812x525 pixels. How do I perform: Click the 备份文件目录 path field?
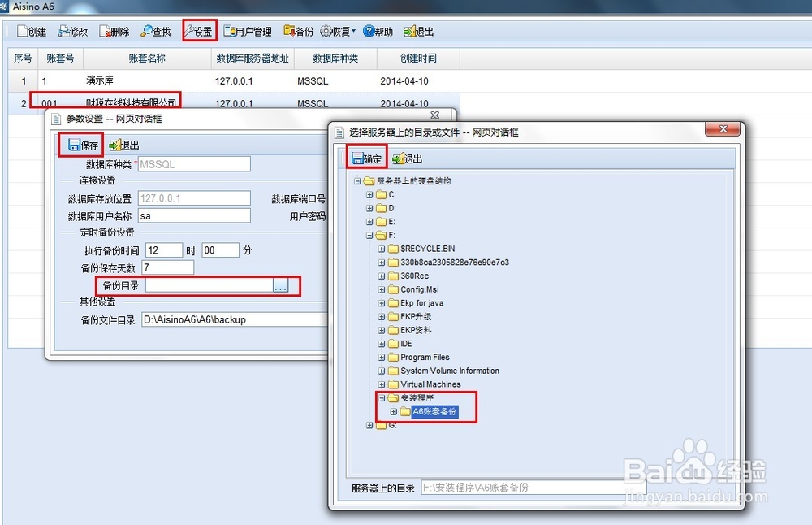click(x=235, y=319)
